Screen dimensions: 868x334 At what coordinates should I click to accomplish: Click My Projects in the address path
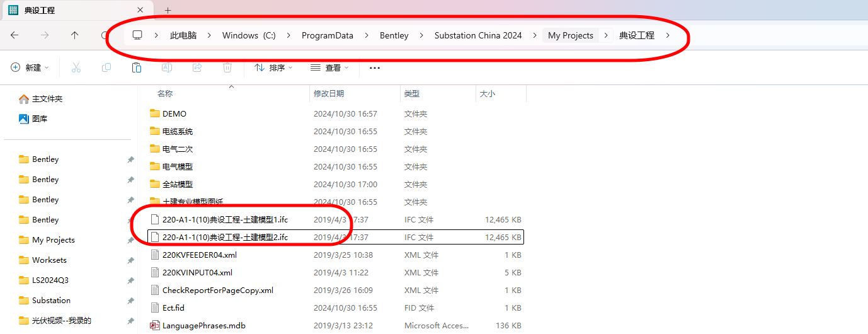click(571, 35)
